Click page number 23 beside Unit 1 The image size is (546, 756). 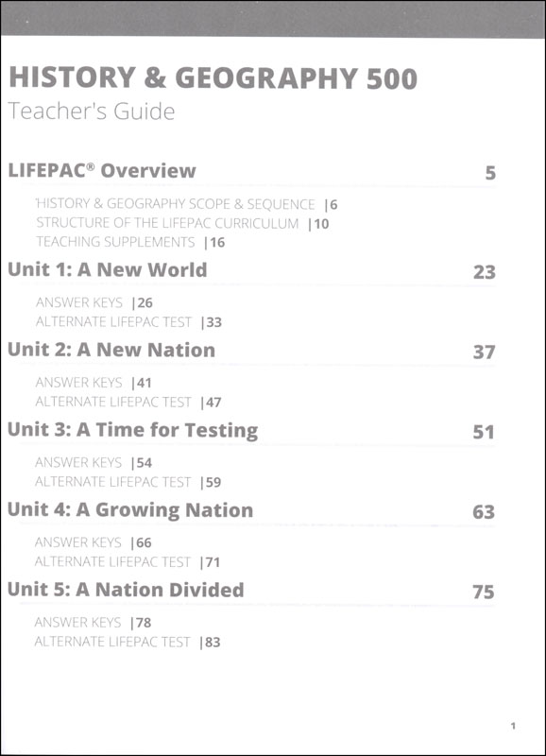click(x=485, y=272)
